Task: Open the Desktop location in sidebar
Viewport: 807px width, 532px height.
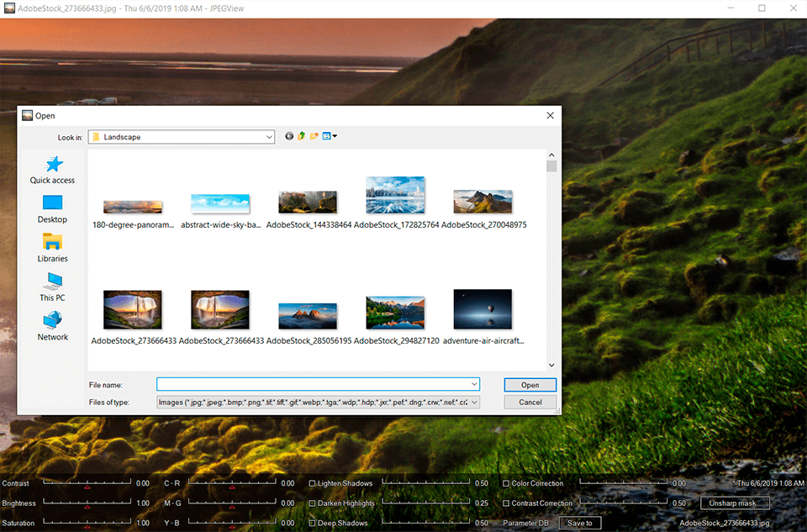Action: 52,203
